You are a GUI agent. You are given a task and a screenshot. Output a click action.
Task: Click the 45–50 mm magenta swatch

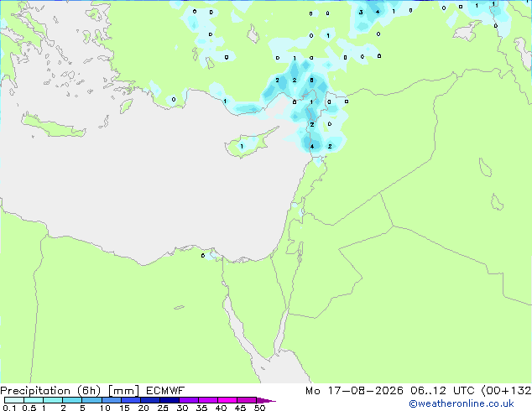tap(247, 400)
